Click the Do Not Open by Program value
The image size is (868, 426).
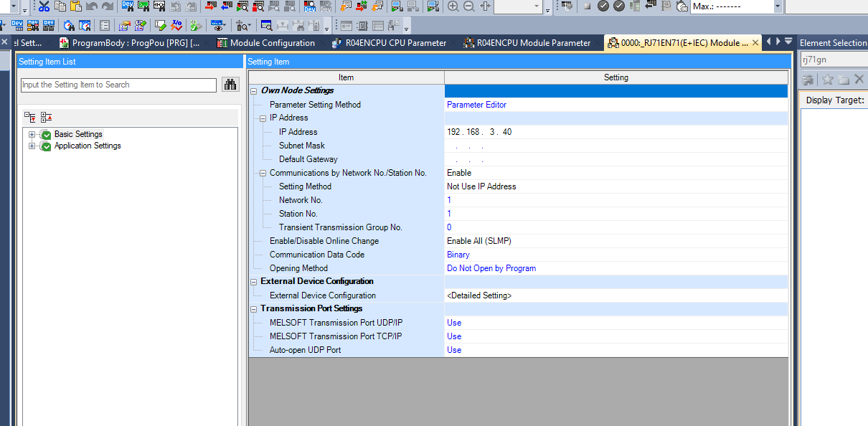point(491,268)
